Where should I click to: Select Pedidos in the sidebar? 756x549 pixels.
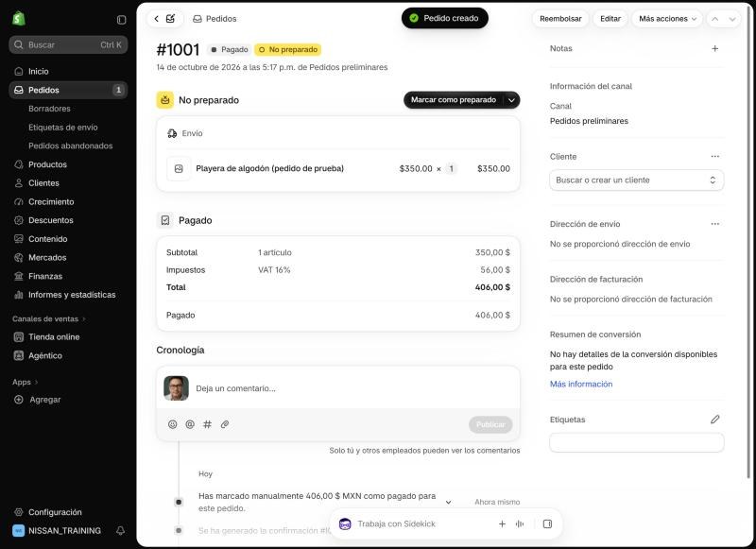tap(68, 90)
